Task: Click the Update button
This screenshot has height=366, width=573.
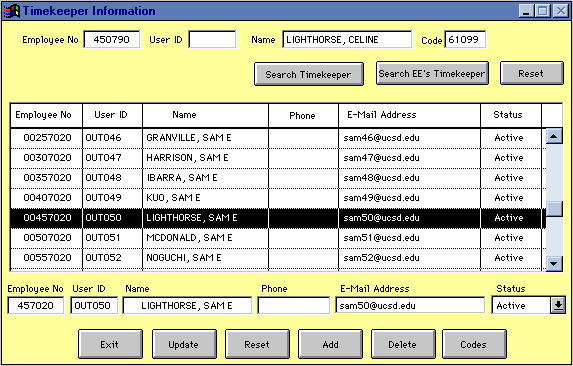Action: click(x=184, y=344)
